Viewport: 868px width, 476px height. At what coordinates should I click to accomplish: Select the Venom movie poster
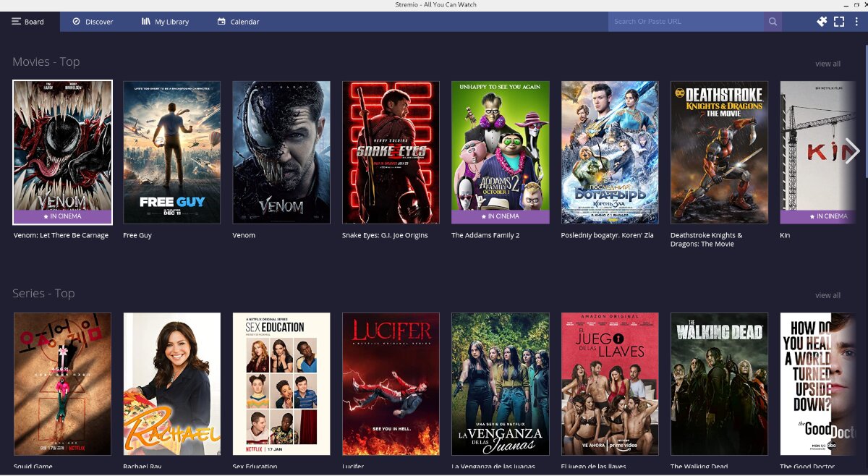[x=281, y=152]
